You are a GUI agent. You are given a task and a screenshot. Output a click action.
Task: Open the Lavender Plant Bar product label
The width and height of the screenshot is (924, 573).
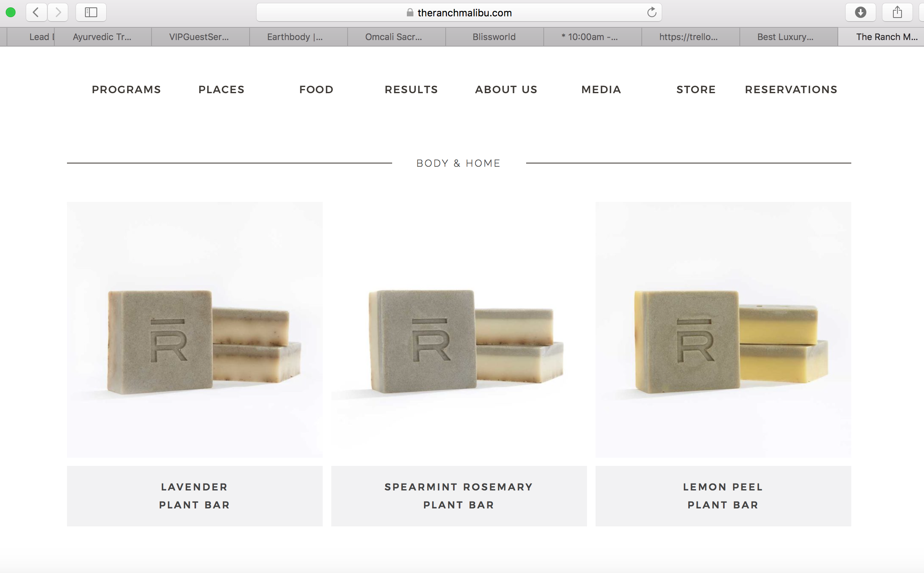(194, 496)
